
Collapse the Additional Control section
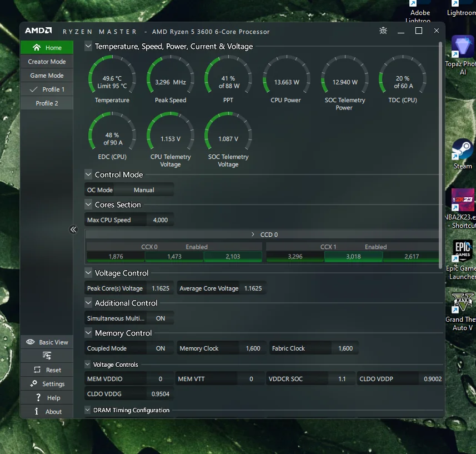coord(88,303)
